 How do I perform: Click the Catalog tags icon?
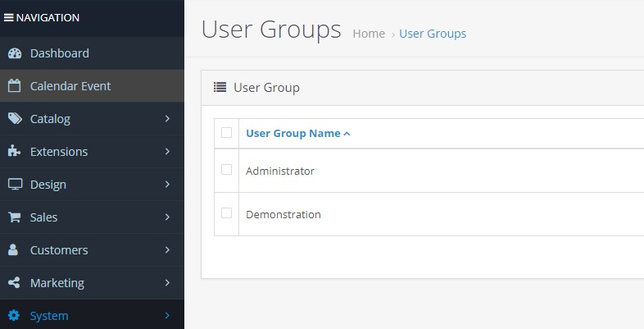point(15,119)
